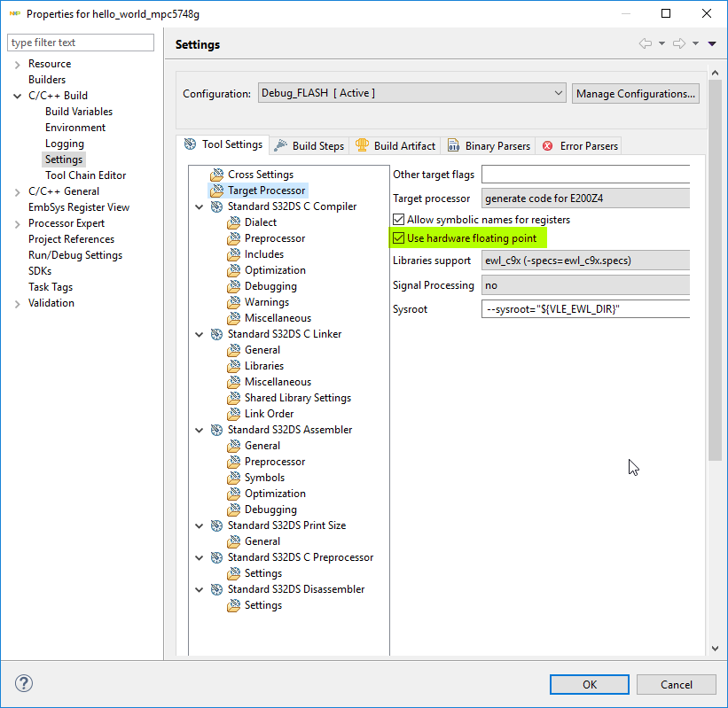728x708 pixels.
Task: Open help via question mark icon
Action: click(24, 683)
